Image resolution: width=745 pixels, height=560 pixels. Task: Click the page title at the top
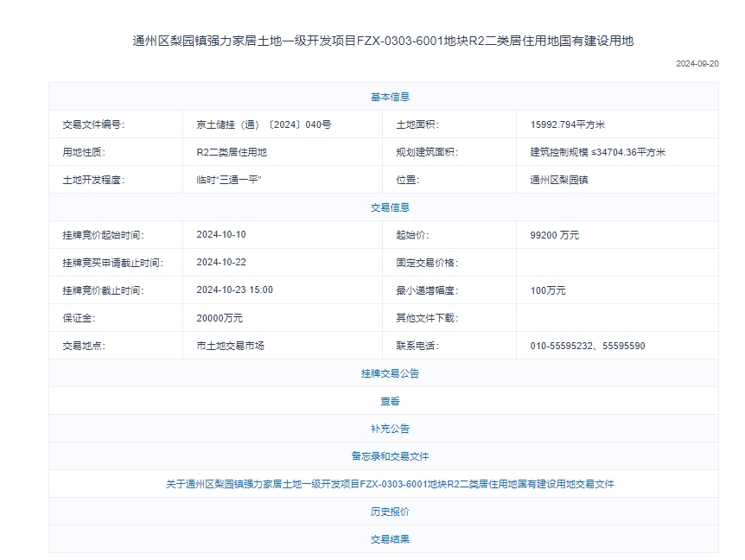(x=383, y=41)
